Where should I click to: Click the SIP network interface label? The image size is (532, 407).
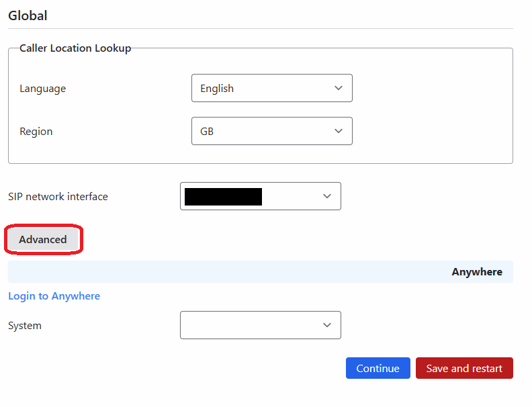[x=58, y=197]
